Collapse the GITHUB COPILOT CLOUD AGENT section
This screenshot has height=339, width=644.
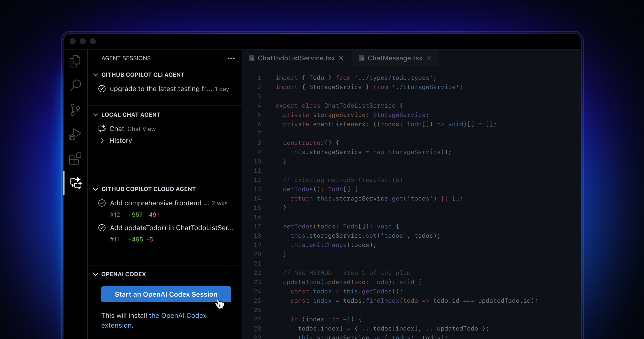pyautogui.click(x=96, y=189)
